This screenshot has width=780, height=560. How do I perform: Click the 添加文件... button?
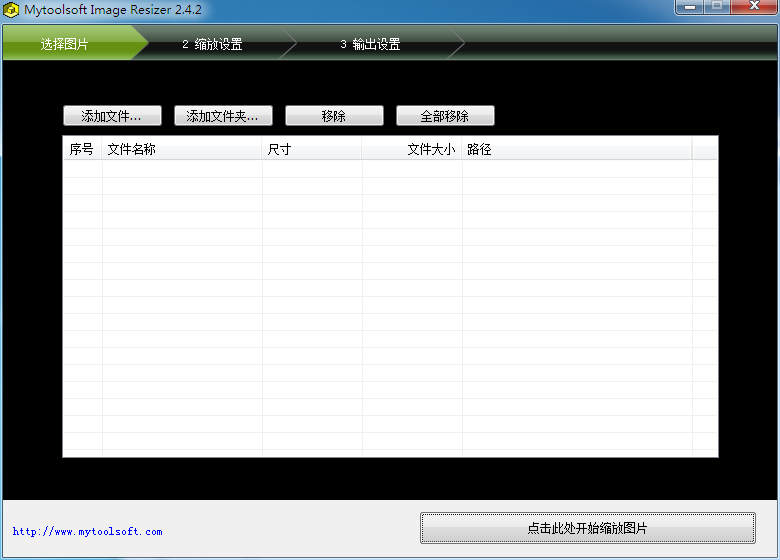coord(112,116)
